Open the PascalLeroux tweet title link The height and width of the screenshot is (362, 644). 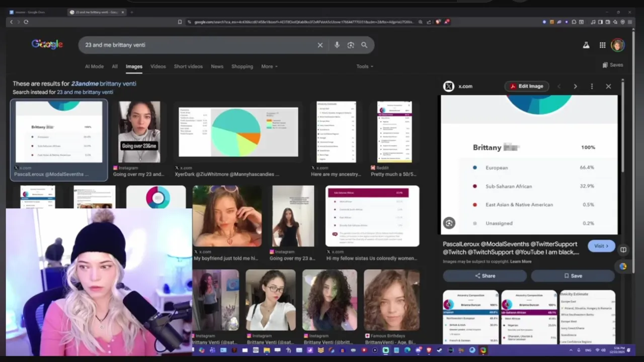(x=511, y=248)
